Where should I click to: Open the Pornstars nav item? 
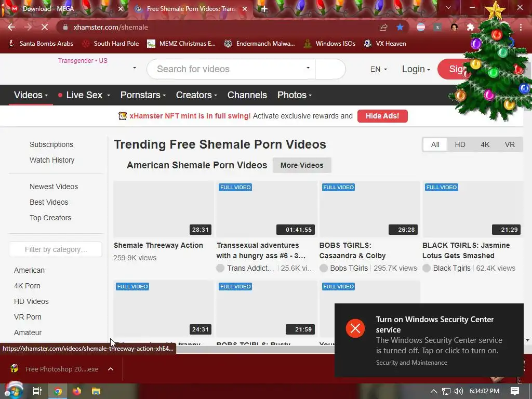[143, 95]
